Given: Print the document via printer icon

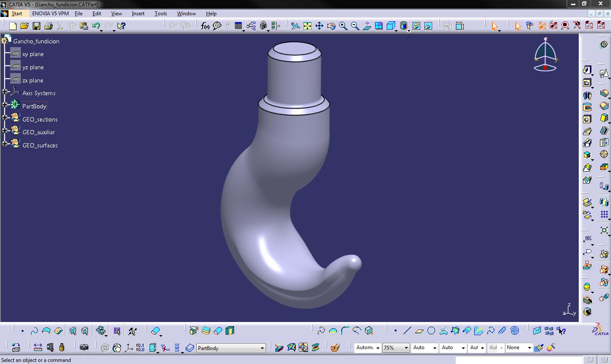Looking at the screenshot, I should pyautogui.click(x=48, y=26).
